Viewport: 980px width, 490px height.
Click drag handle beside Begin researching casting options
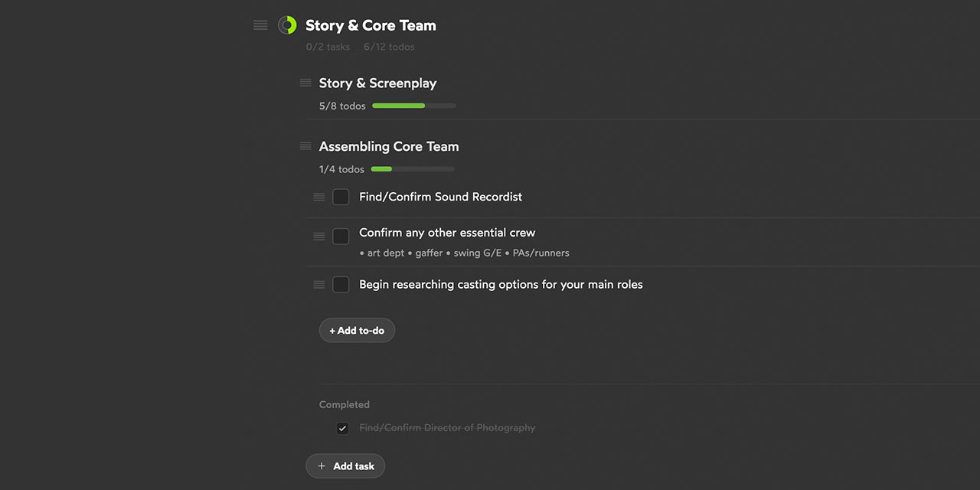click(x=319, y=285)
